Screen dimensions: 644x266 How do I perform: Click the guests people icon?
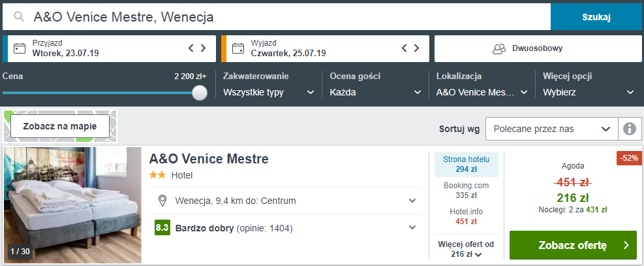coord(499,48)
